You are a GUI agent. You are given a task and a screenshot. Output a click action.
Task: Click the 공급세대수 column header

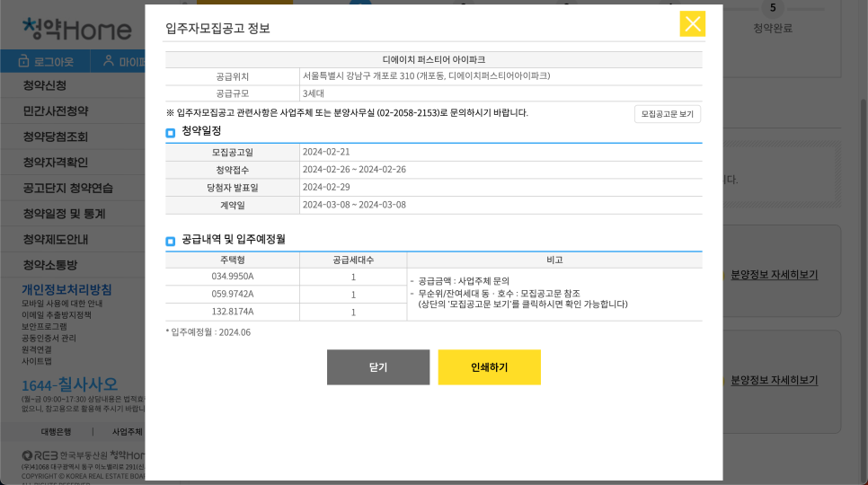(353, 260)
